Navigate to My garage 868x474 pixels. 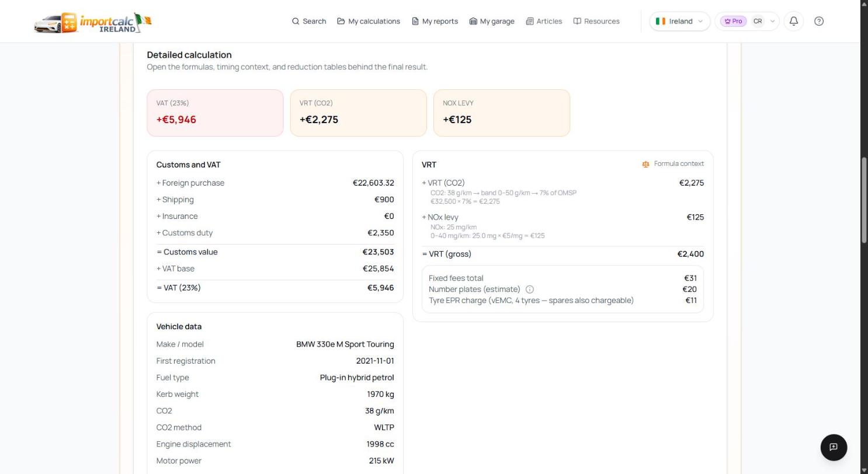click(x=492, y=21)
